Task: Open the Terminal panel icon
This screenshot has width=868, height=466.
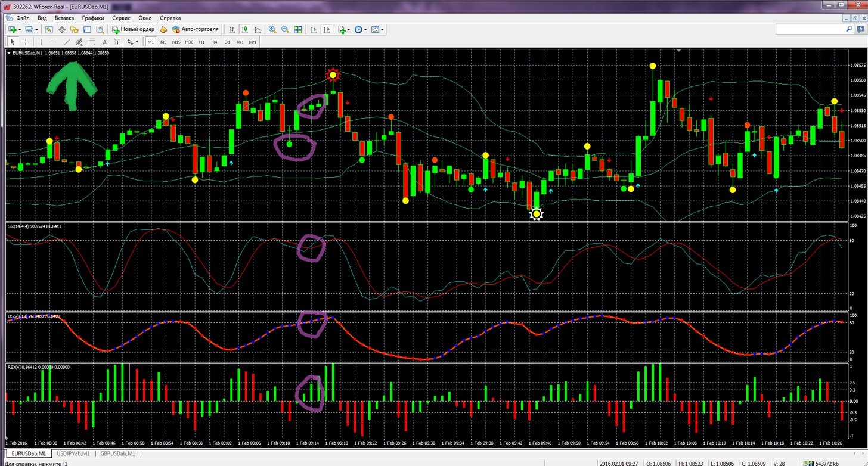Action: (x=87, y=29)
